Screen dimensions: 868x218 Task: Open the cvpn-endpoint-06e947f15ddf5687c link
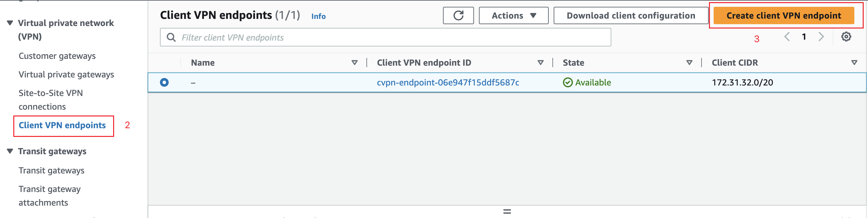point(448,82)
